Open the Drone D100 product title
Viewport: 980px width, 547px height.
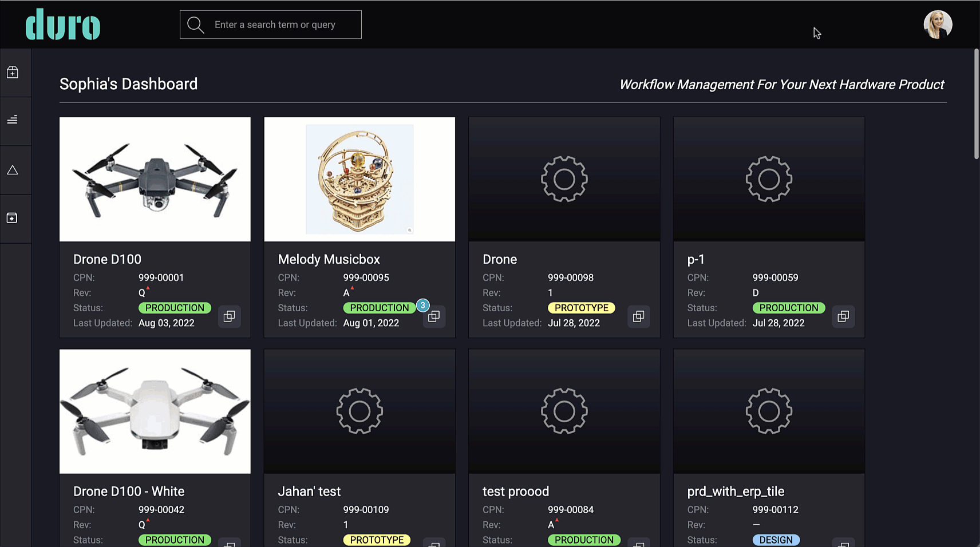[107, 259]
